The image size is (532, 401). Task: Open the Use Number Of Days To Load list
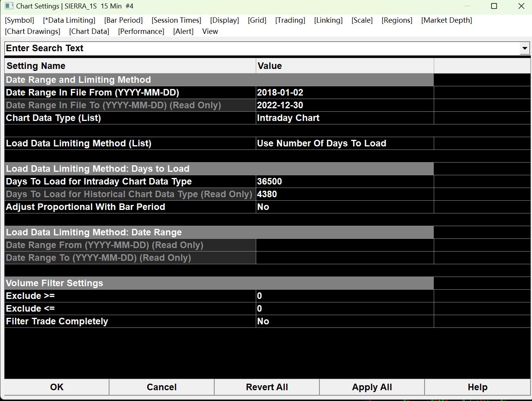pos(345,143)
